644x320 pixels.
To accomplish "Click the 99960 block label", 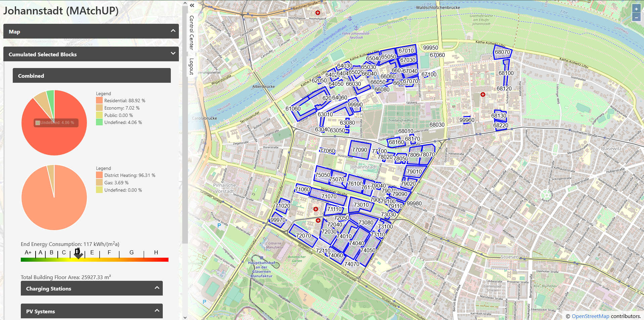I will (x=467, y=120).
